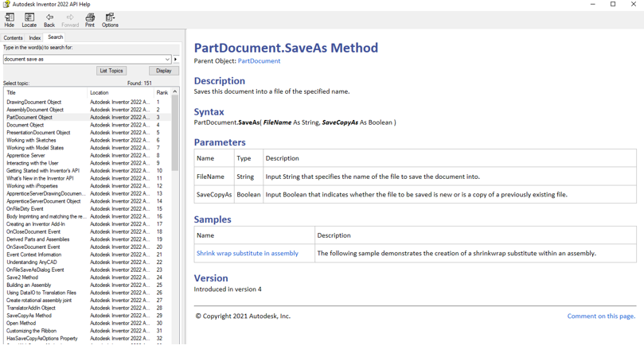Viewport: 644px width, 353px height.
Task: Select PartDocument Object result row
Action: click(x=87, y=117)
